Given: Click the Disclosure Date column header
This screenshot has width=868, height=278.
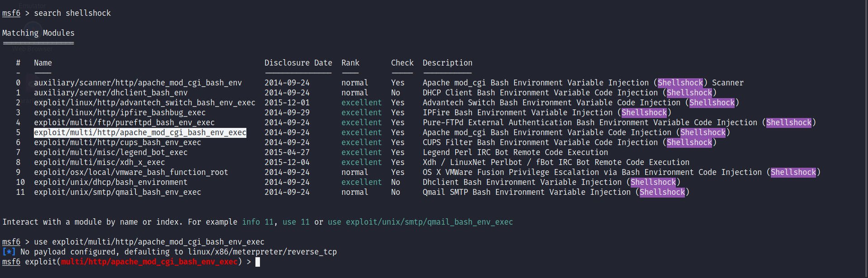Looking at the screenshot, I should pyautogui.click(x=298, y=63).
